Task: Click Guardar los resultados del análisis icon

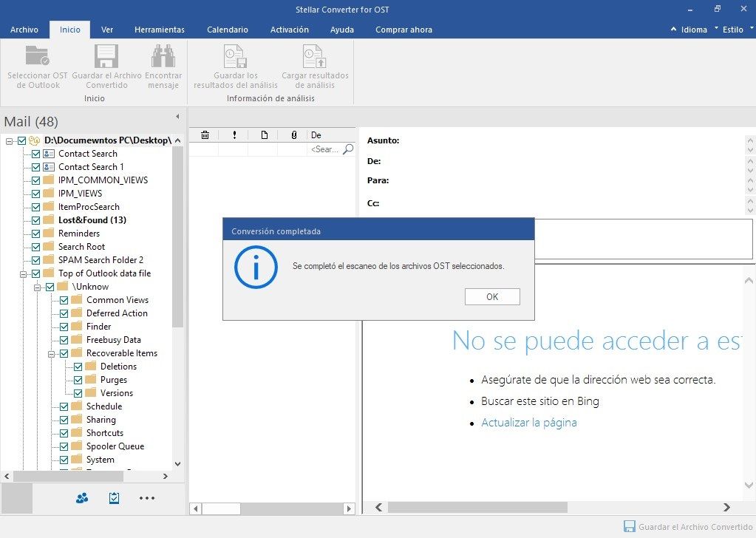Action: tap(235, 56)
